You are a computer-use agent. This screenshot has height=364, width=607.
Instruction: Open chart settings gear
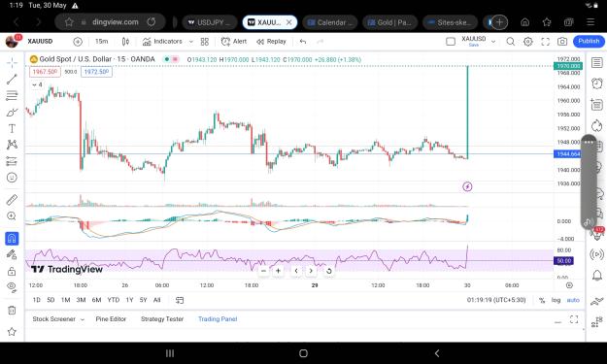(x=528, y=42)
